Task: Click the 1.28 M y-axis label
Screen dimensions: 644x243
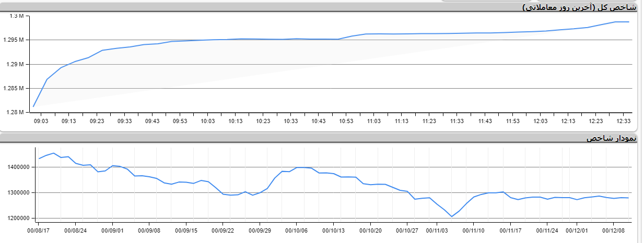Action: (16, 112)
